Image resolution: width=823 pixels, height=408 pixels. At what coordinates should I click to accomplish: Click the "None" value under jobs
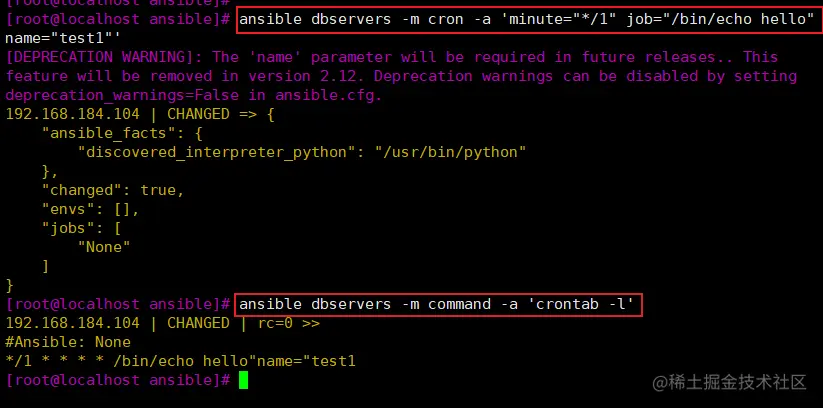click(104, 247)
